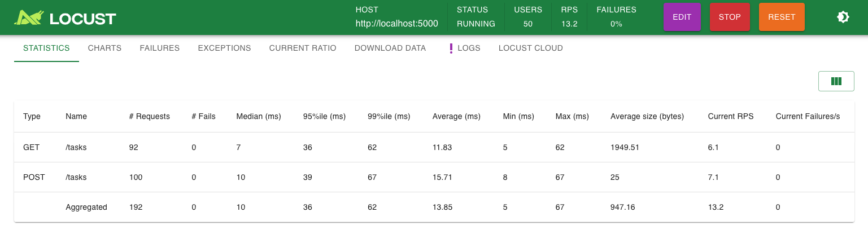Sort by Median (ms) column header
The image size is (868, 247).
click(259, 116)
